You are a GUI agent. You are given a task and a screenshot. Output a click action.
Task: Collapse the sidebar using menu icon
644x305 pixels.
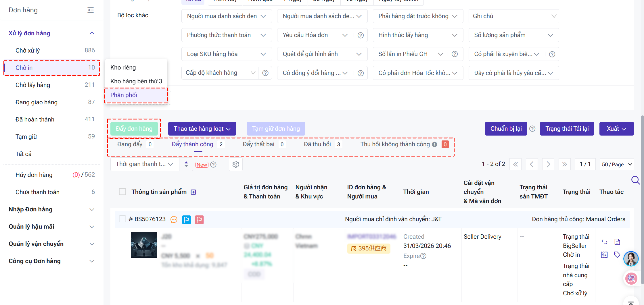[x=91, y=10]
